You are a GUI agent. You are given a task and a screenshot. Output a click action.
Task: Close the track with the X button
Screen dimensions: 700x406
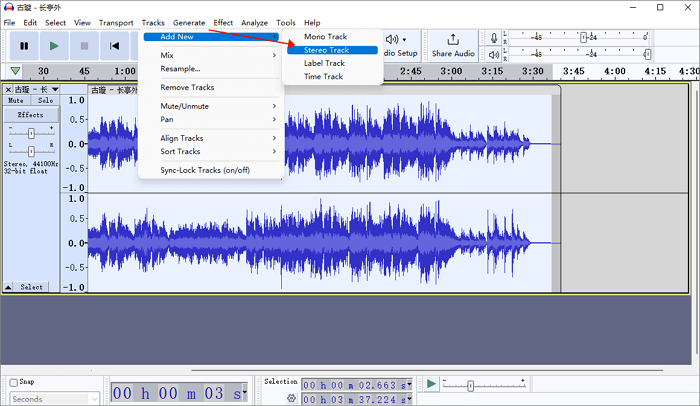coord(8,90)
